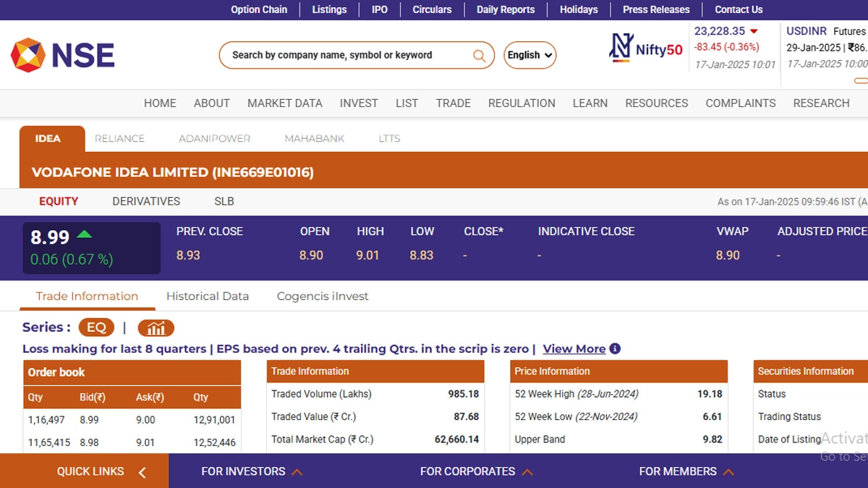Switch to the RELIANCE stock tab
Image resolution: width=868 pixels, height=488 pixels.
click(x=119, y=139)
